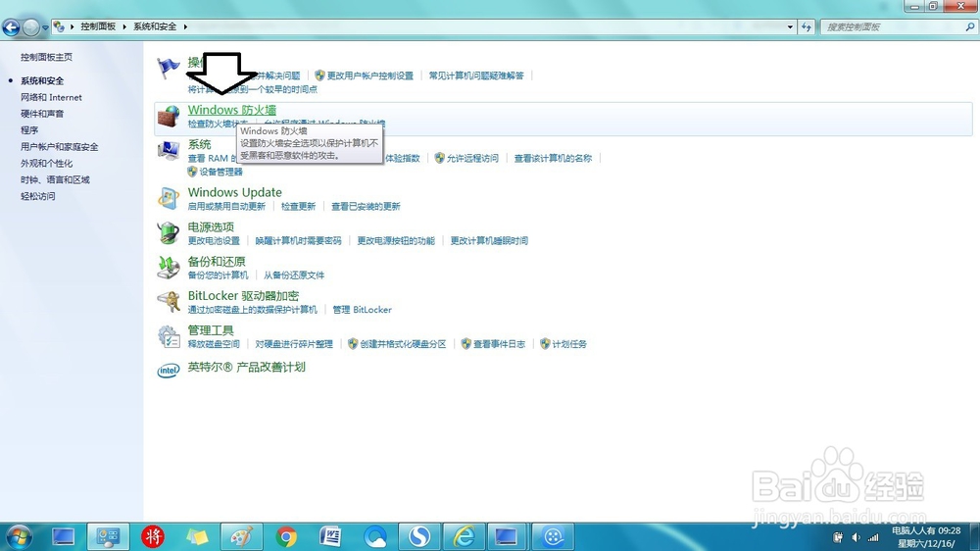Expand the arrow after 系统和安全 in breadcrumb
This screenshot has width=980, height=551.
pyautogui.click(x=185, y=26)
